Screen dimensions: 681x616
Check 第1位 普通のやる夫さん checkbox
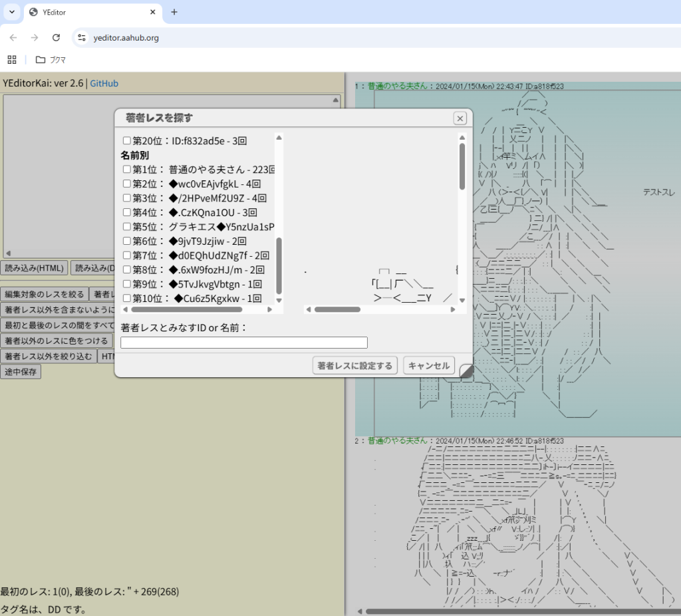pos(127,169)
